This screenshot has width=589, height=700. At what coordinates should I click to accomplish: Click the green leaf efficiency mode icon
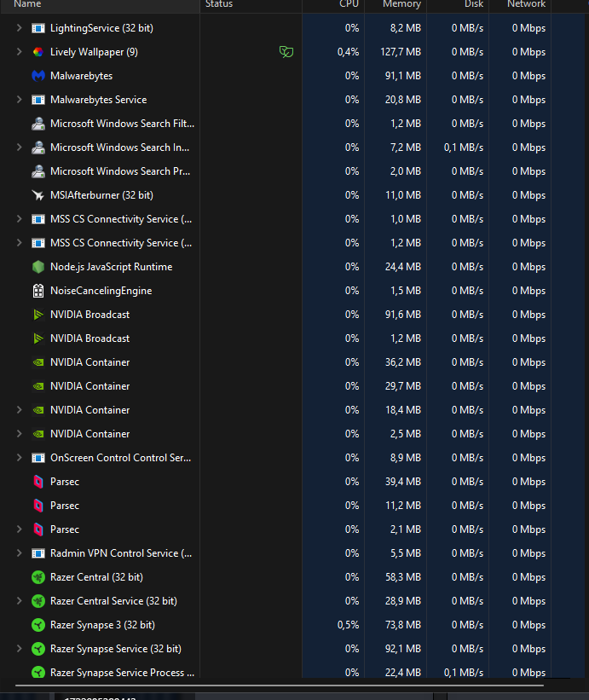286,52
